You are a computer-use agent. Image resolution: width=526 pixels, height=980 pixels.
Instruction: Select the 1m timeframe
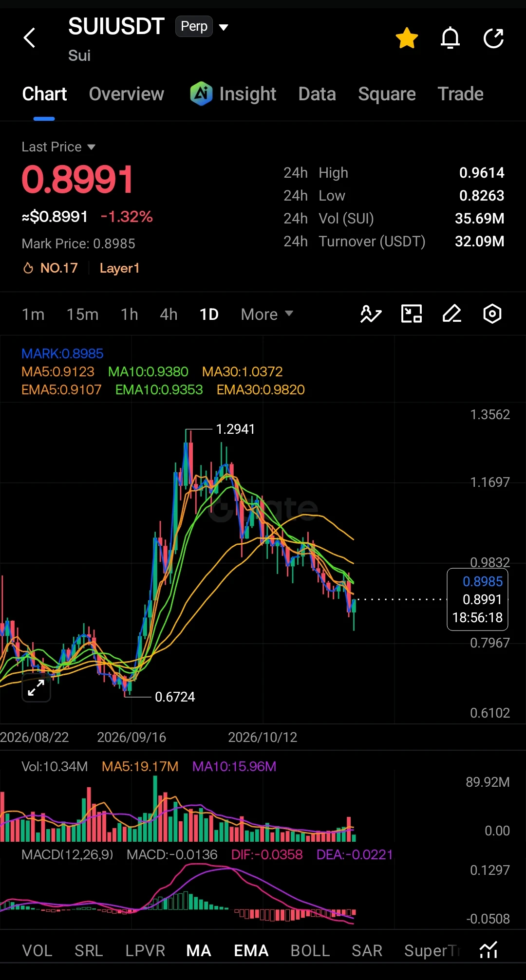coord(33,314)
